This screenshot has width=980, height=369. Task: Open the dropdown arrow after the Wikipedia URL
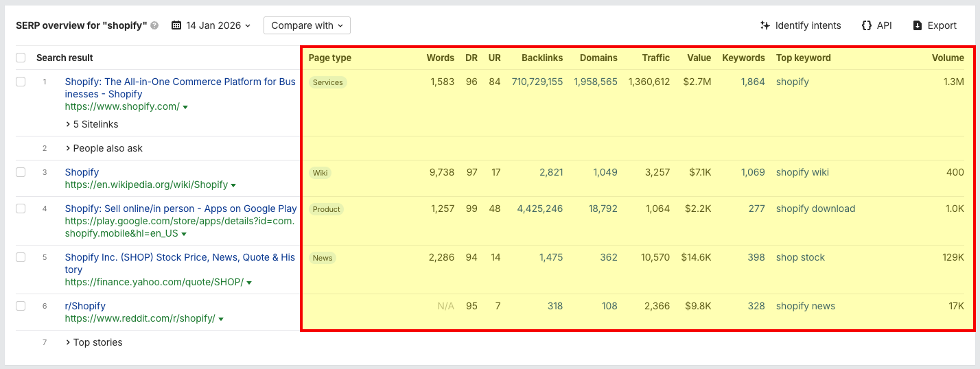tap(233, 185)
